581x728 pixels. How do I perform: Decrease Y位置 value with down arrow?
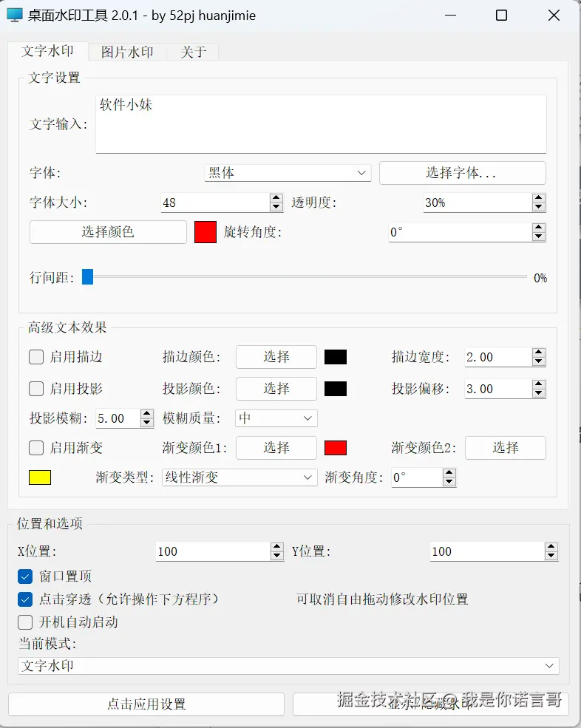click(551, 556)
